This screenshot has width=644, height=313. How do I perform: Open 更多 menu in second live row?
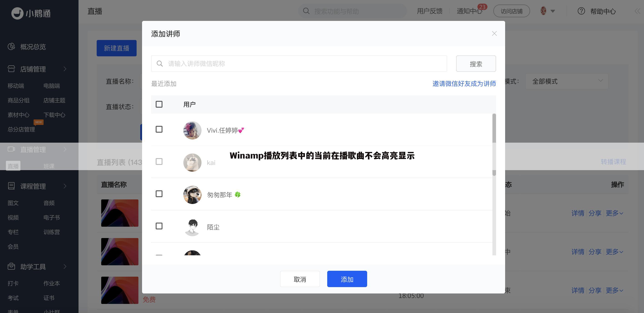click(614, 252)
